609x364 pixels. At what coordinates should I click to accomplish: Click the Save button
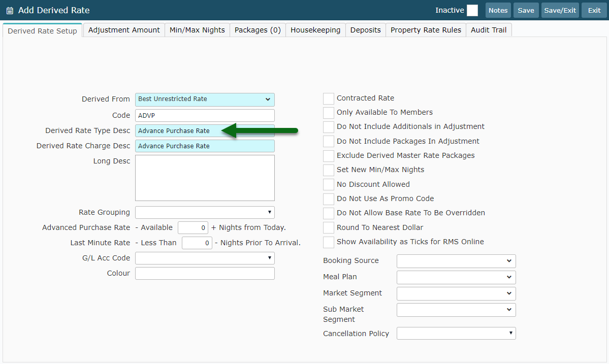[526, 11]
